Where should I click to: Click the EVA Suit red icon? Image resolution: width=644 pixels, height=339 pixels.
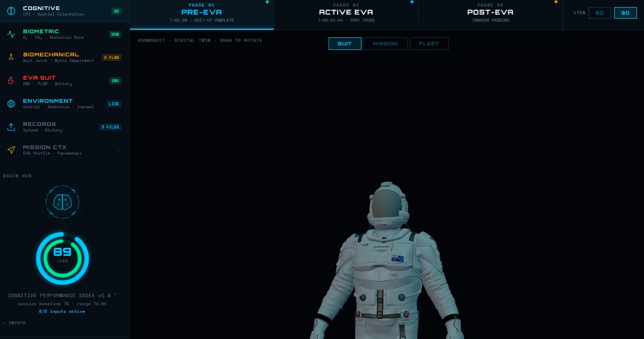[11, 81]
